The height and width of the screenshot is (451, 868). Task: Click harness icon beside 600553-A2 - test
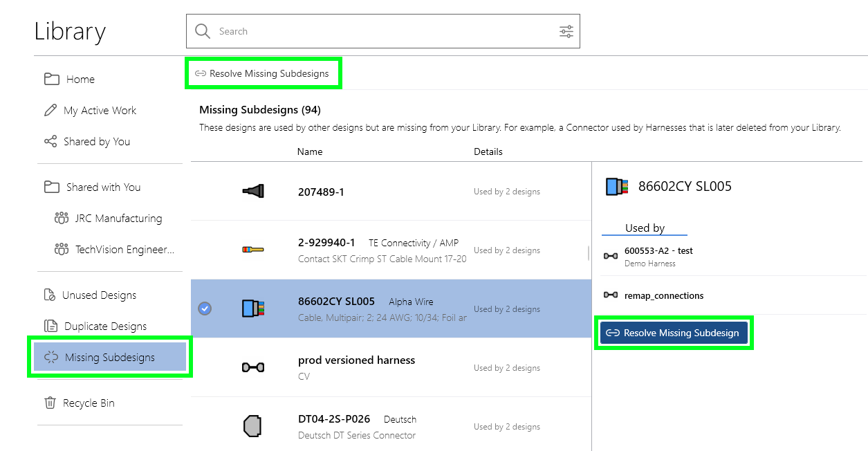pyautogui.click(x=611, y=256)
